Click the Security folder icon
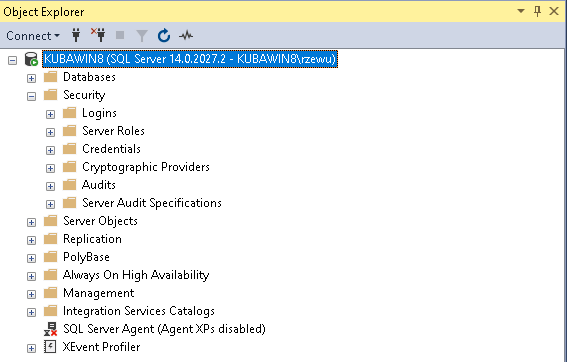567x362 pixels. 51,95
